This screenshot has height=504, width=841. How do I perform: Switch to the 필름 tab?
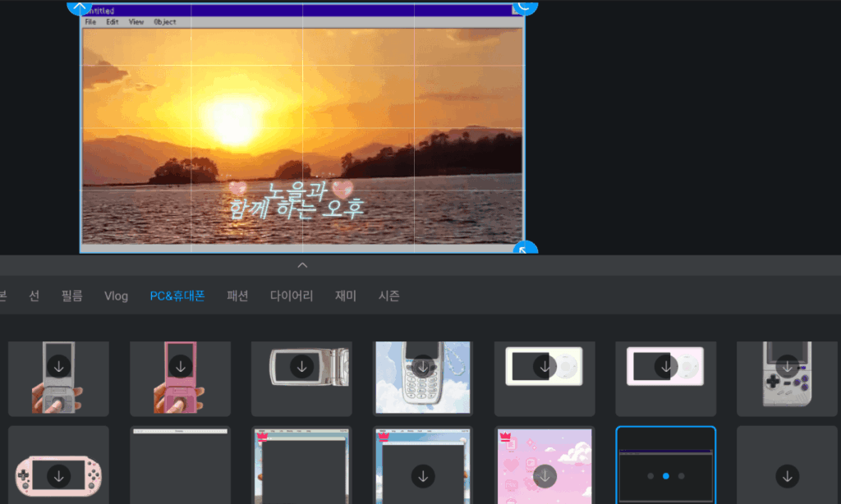[71, 296]
